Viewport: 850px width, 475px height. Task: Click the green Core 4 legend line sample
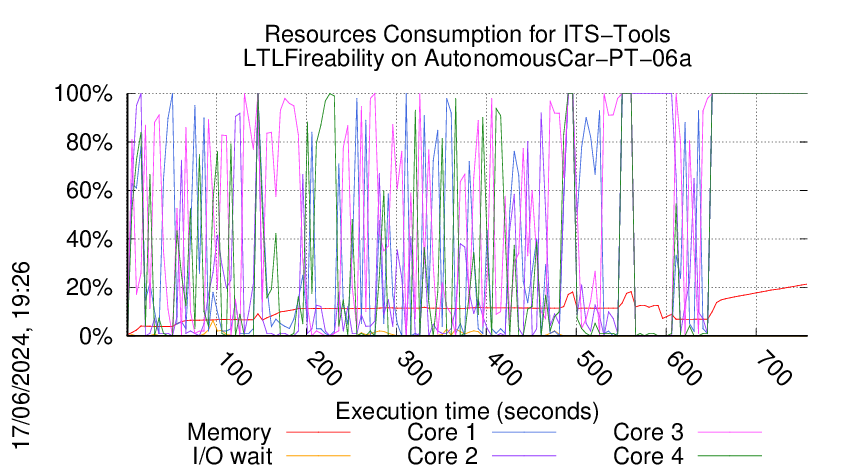tap(730, 456)
